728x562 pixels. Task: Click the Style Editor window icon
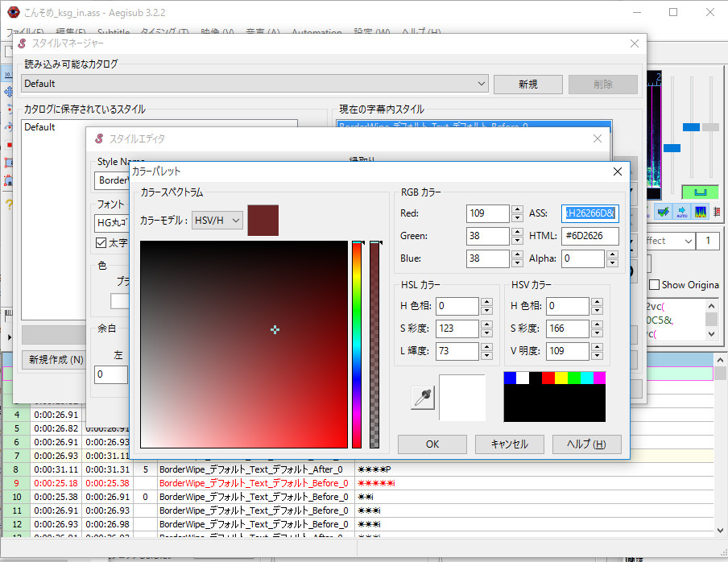click(99, 138)
